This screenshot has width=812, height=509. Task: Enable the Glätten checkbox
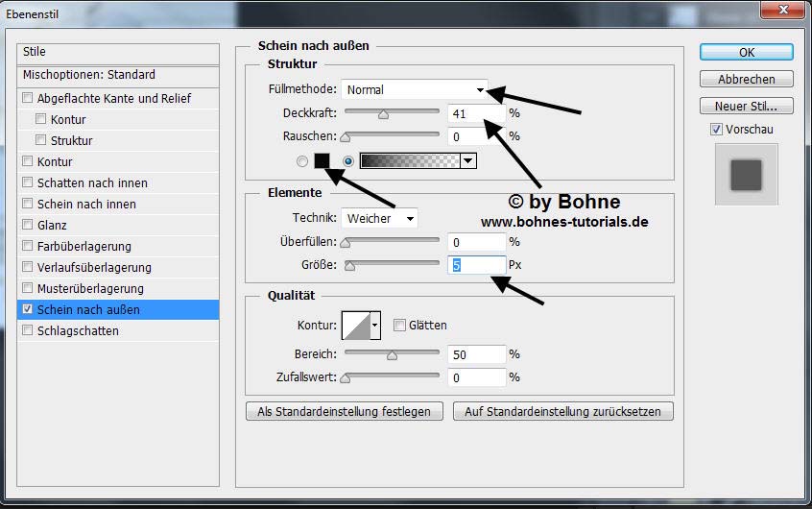(399, 326)
